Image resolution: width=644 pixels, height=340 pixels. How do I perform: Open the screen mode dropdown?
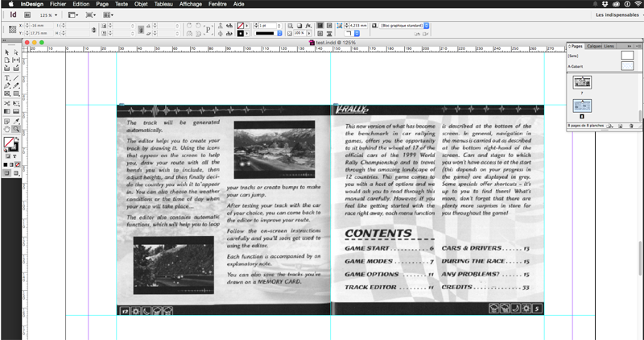click(x=90, y=15)
